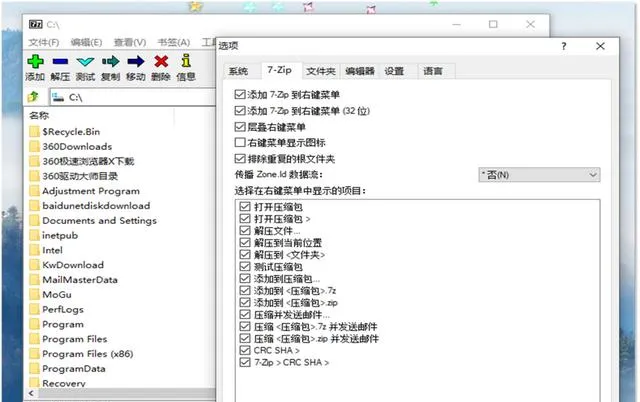Open the 文件(F) menu

(x=44, y=42)
